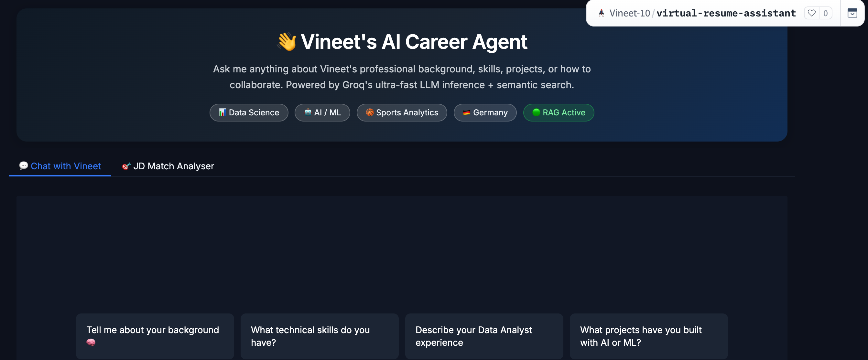Click the What projects have you built card
Screen dimensions: 868x360
click(x=648, y=336)
